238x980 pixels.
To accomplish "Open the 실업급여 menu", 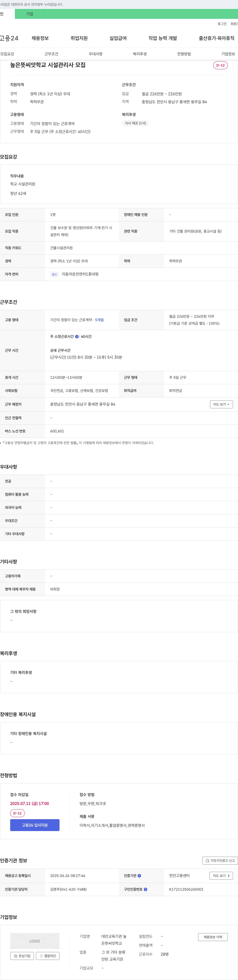I will pyautogui.click(x=118, y=38).
